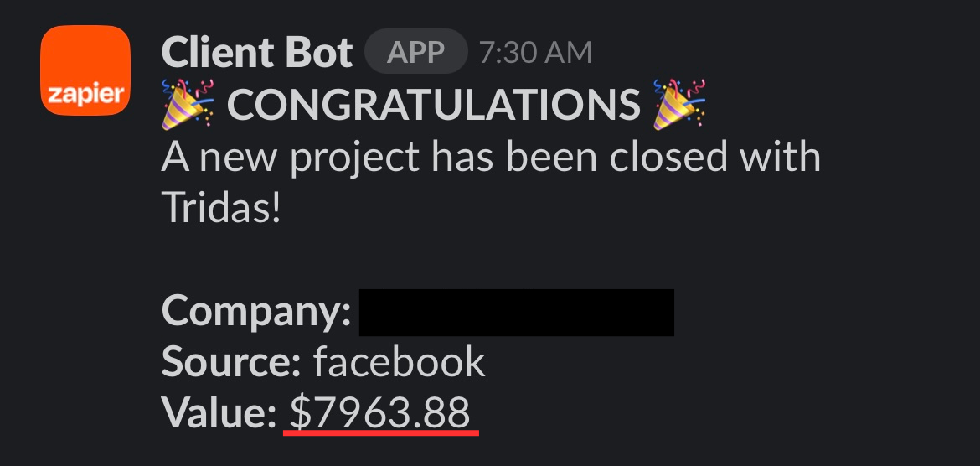Click the APP badge beside Client Bot
Screen dimensions: 980x466
point(415,52)
